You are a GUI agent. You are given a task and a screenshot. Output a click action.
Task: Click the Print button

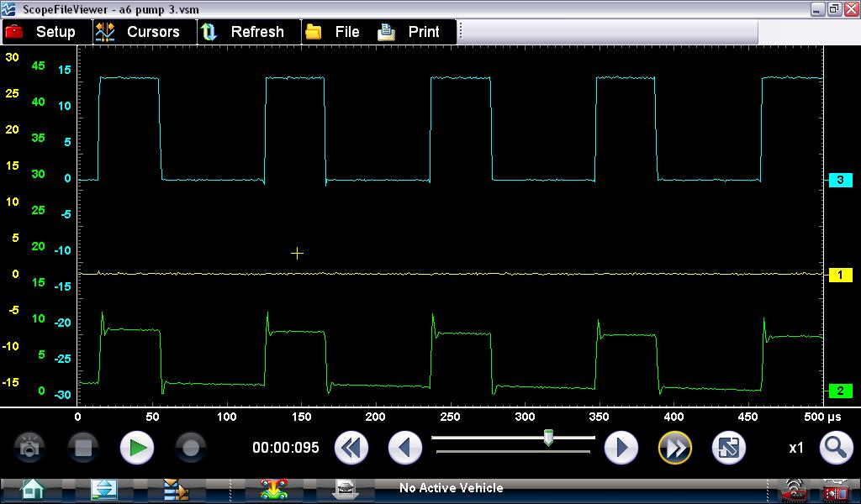409,32
